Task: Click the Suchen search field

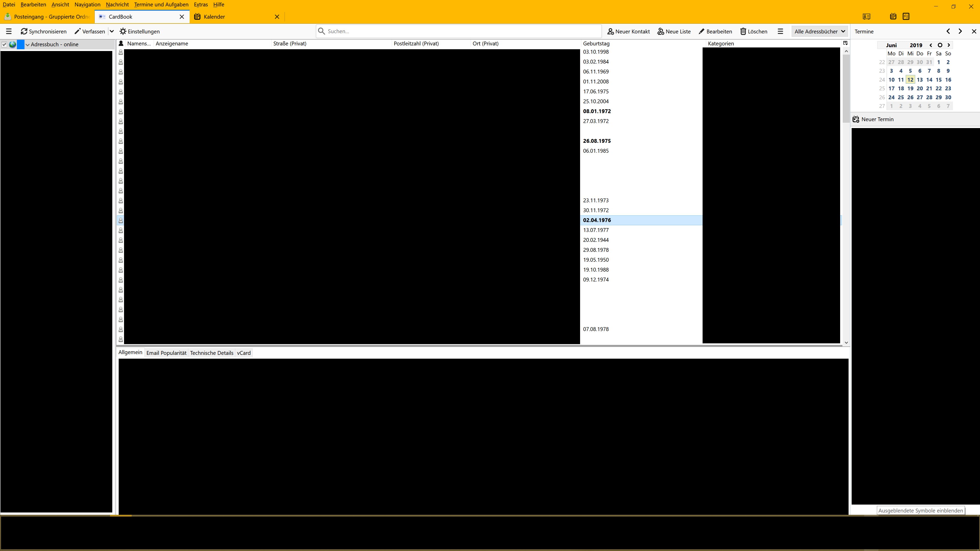Action: tap(458, 31)
